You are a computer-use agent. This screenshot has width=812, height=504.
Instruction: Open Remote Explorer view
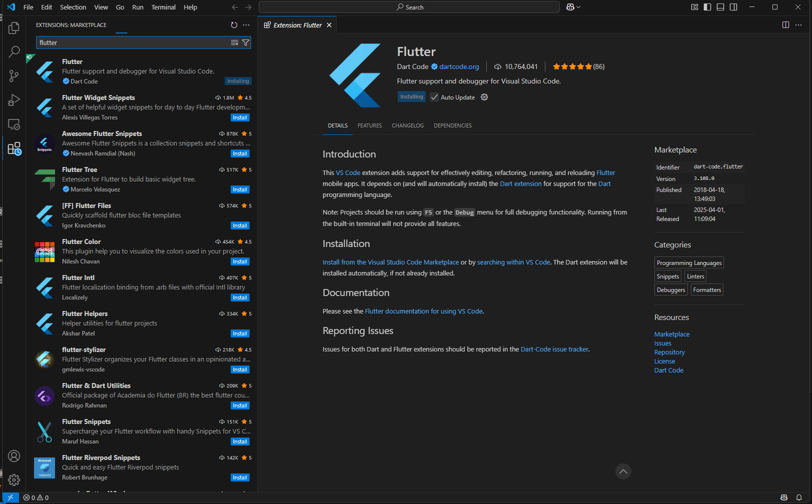pyautogui.click(x=14, y=124)
